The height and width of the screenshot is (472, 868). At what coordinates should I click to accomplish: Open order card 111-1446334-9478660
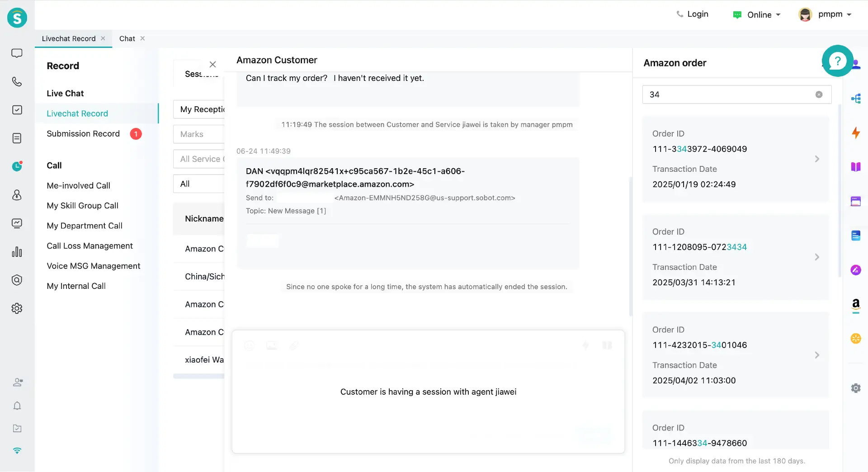736,430
